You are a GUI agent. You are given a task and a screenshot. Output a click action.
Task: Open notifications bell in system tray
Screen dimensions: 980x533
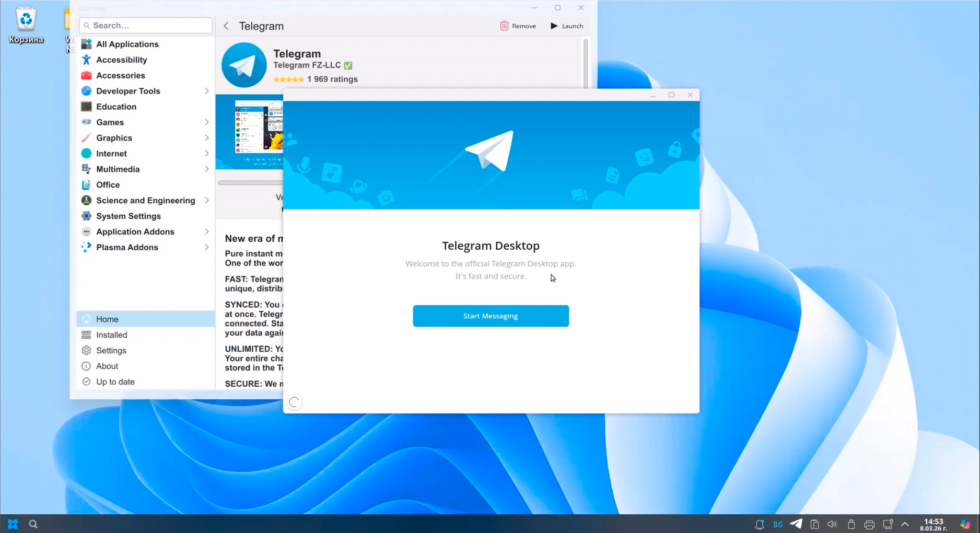click(x=760, y=524)
